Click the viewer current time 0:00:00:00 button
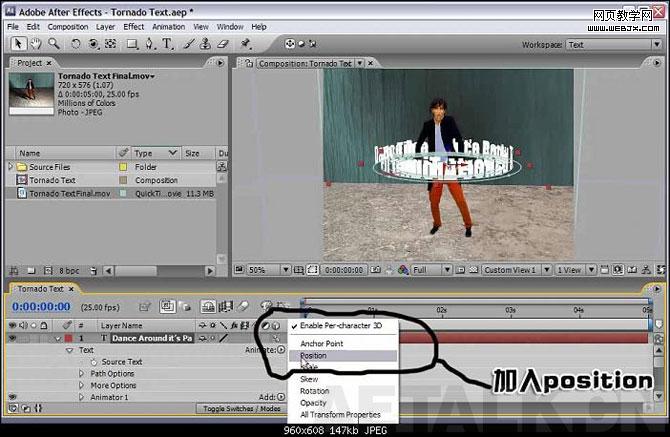The image size is (670, 437). click(x=344, y=270)
